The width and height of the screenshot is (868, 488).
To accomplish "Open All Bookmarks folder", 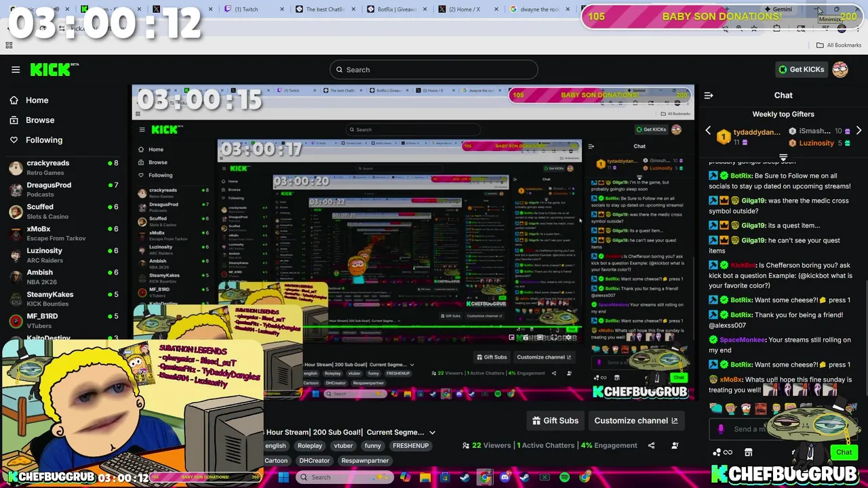I will tap(839, 45).
